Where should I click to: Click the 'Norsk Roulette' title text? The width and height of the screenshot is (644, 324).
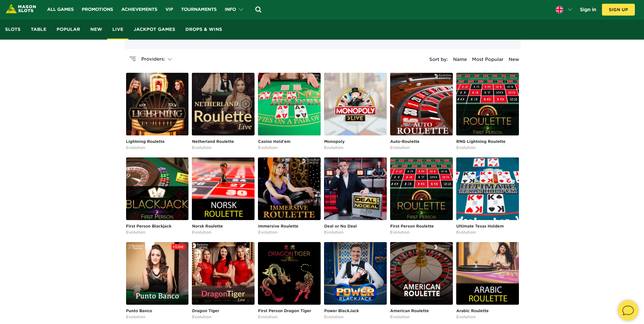207,226
